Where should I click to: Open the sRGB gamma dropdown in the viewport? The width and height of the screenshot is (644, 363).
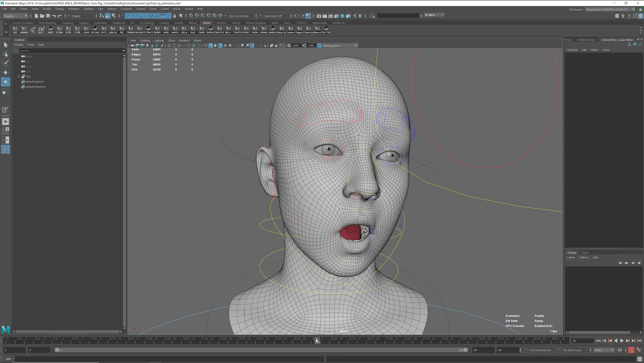356,45
